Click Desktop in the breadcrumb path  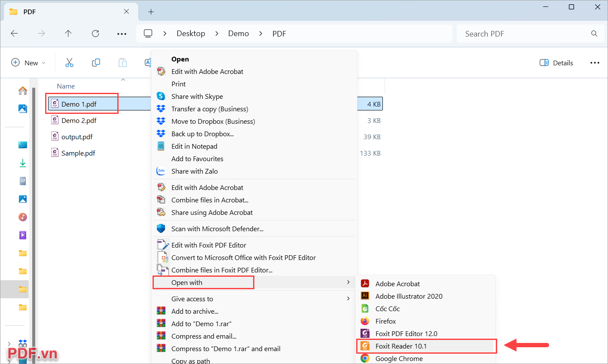pyautogui.click(x=191, y=34)
